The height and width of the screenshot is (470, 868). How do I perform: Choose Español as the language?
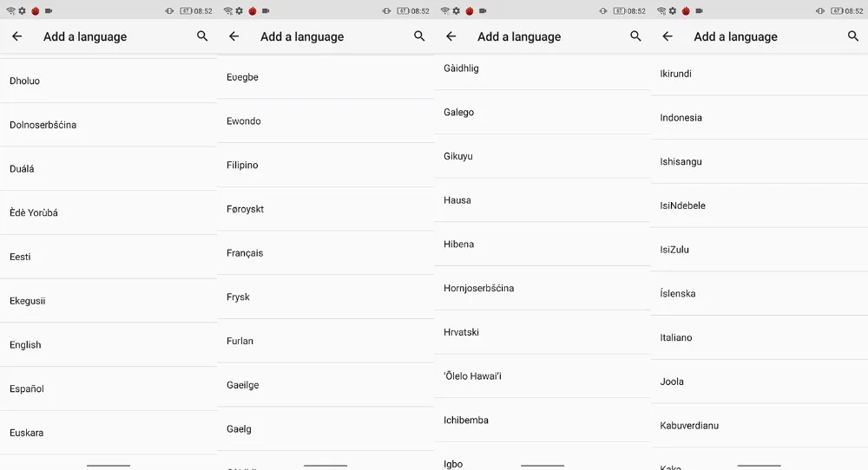(108, 388)
